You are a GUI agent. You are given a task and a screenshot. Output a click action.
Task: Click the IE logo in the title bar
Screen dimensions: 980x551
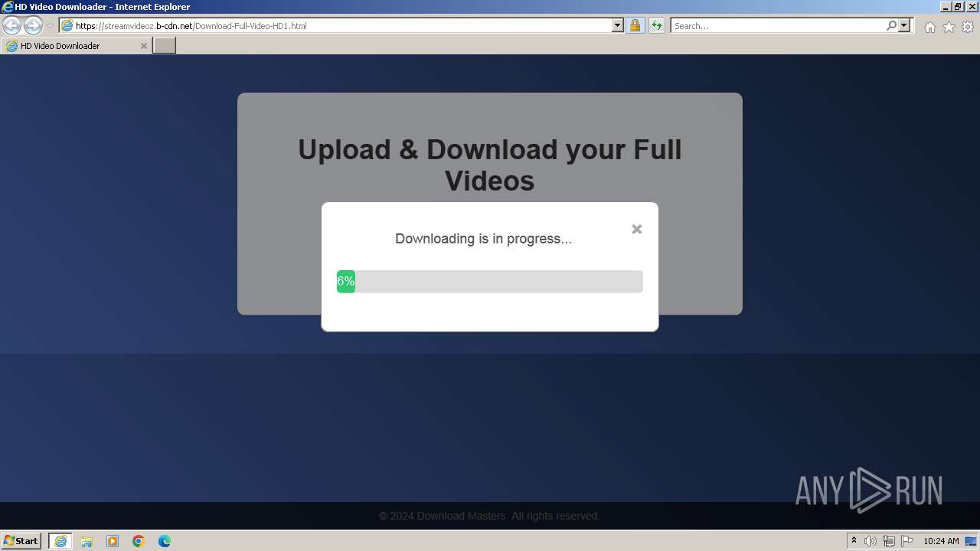pyautogui.click(x=8, y=7)
